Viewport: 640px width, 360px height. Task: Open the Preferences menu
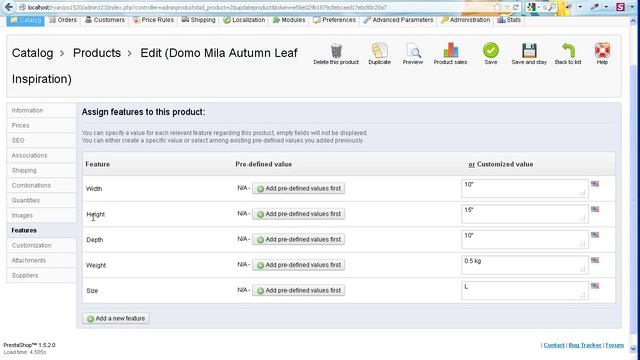click(334, 20)
